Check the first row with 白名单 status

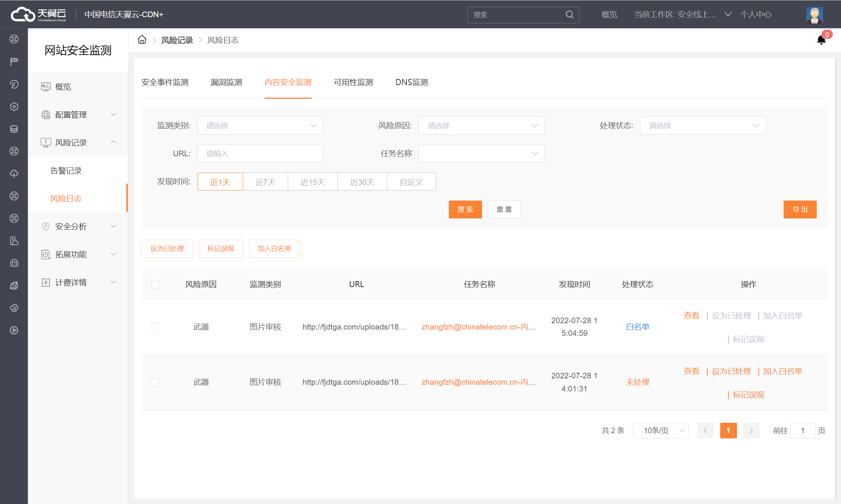(x=155, y=327)
